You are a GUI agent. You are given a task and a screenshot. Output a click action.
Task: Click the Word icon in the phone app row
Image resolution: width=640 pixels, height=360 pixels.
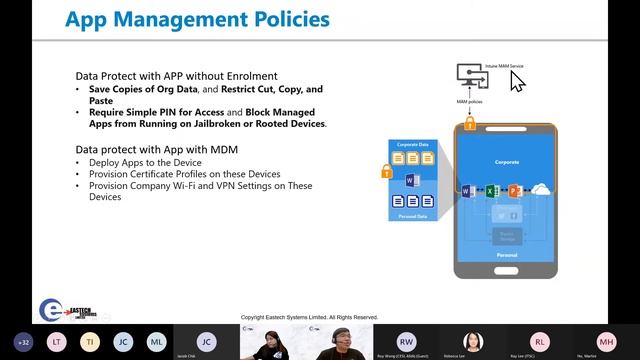point(468,191)
